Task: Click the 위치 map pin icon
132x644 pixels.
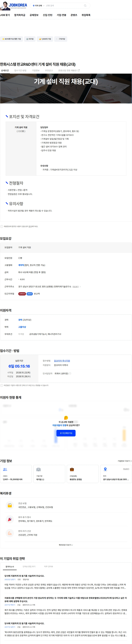Action: (105, 470)
